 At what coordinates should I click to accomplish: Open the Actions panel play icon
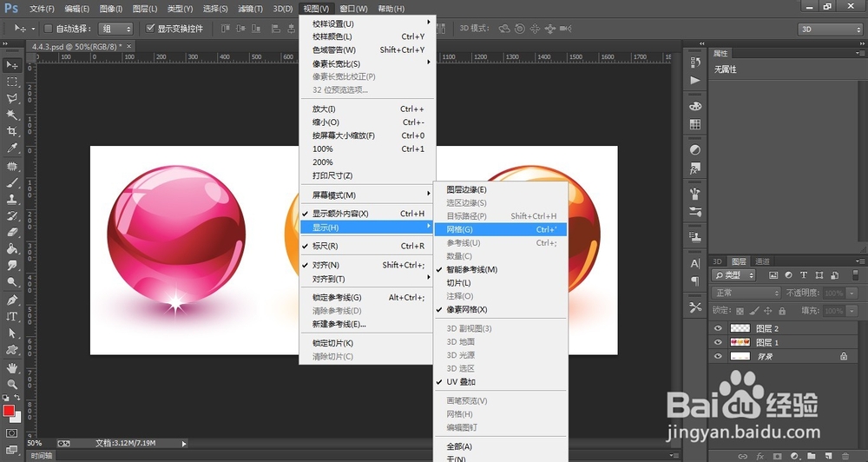point(695,80)
